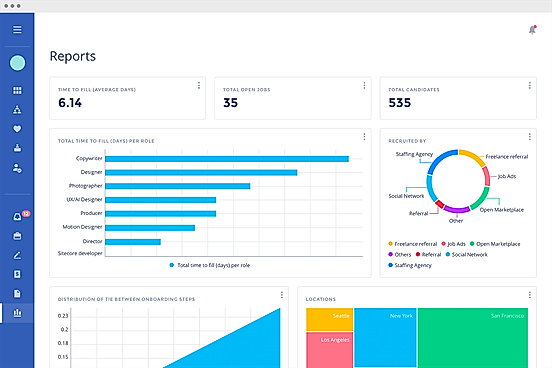Image resolution: width=552 pixels, height=368 pixels.
Task: Click the Copywriter bar in chart
Action: coord(227,159)
